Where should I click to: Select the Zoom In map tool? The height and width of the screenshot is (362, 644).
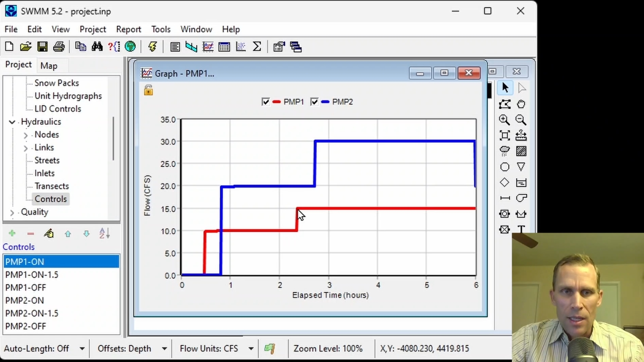point(504,120)
